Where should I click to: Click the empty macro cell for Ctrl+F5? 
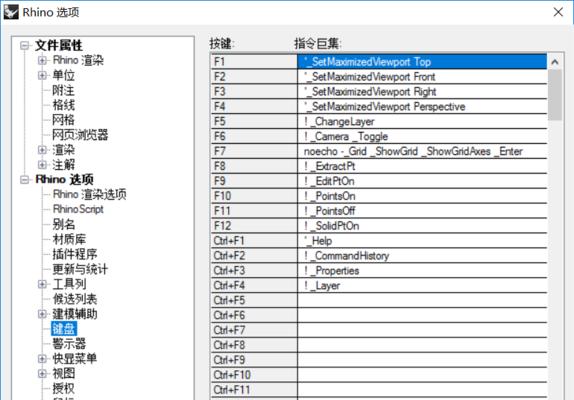(422, 300)
